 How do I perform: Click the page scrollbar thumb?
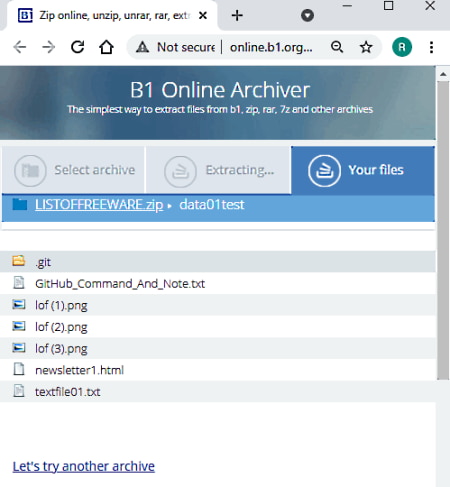(443, 230)
